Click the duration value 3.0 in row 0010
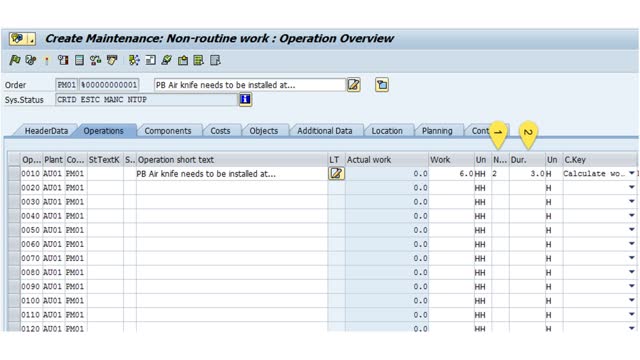 coord(527,173)
